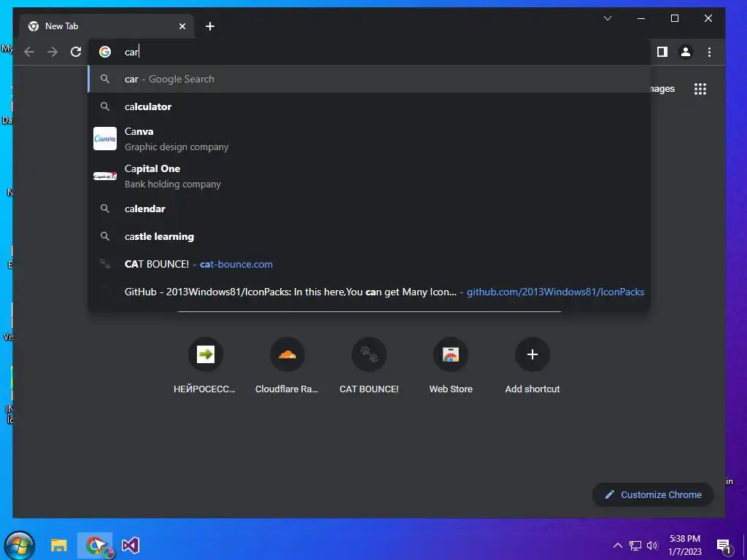Open Visual Studio from taskbar
Image resolution: width=747 pixels, height=560 pixels.
tap(130, 545)
